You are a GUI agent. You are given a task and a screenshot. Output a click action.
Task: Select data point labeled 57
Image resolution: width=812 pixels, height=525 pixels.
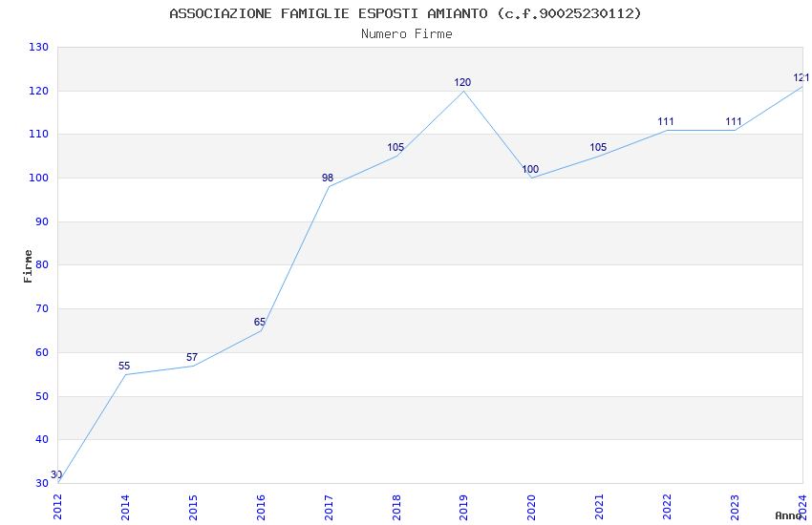pos(192,357)
